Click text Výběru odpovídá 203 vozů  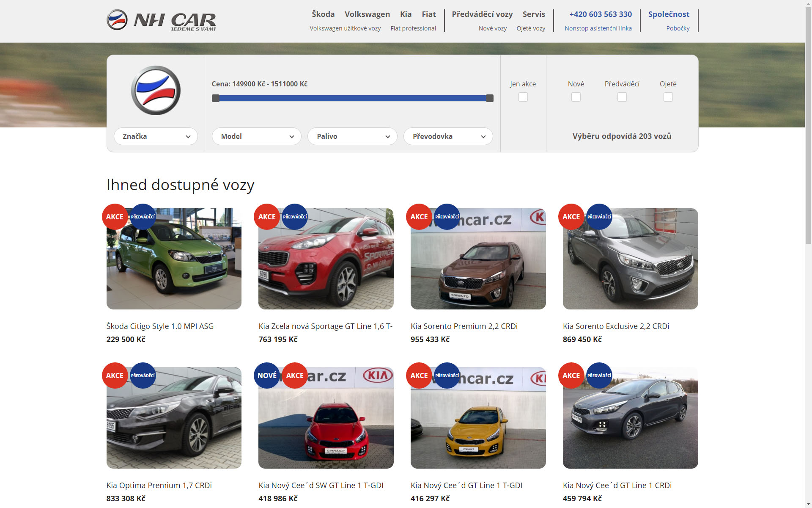click(x=622, y=136)
